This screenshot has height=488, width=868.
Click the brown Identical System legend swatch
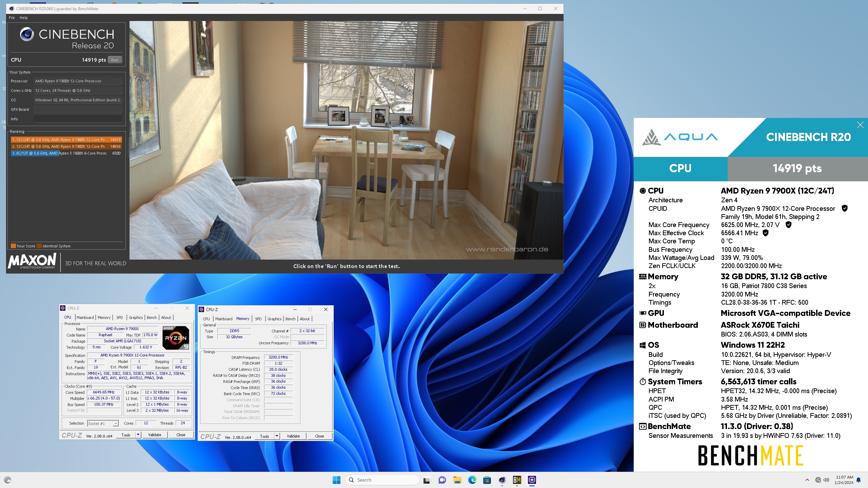pyautogui.click(x=39, y=246)
